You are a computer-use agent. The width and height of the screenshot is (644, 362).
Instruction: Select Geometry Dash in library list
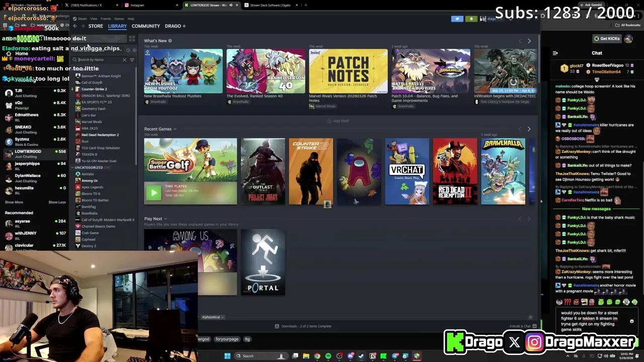coord(94,109)
